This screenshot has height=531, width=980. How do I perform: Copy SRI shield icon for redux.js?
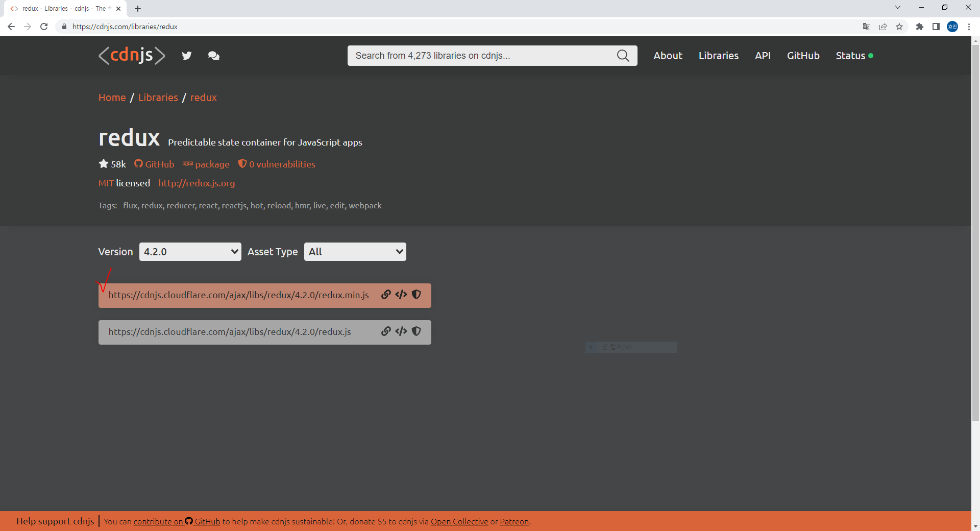416,331
